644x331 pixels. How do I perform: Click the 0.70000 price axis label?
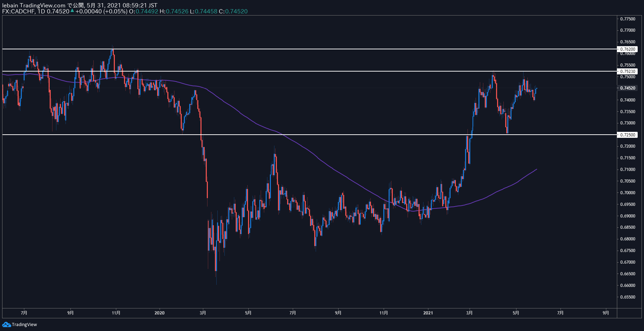627,193
